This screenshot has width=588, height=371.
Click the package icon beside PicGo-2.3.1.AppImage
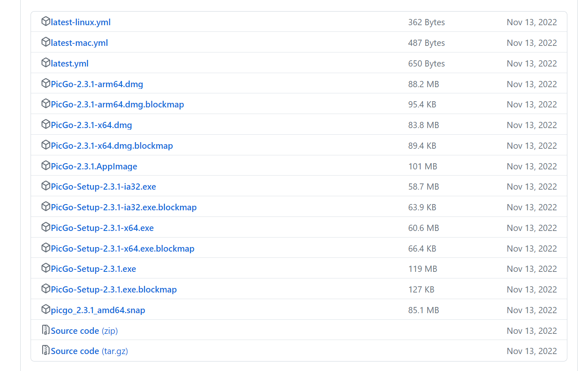click(x=46, y=165)
